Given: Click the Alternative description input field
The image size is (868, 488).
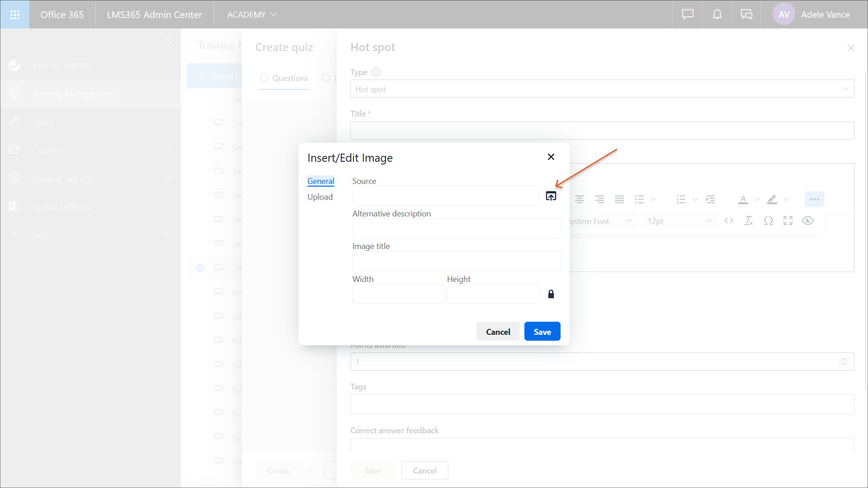Looking at the screenshot, I should [x=456, y=229].
